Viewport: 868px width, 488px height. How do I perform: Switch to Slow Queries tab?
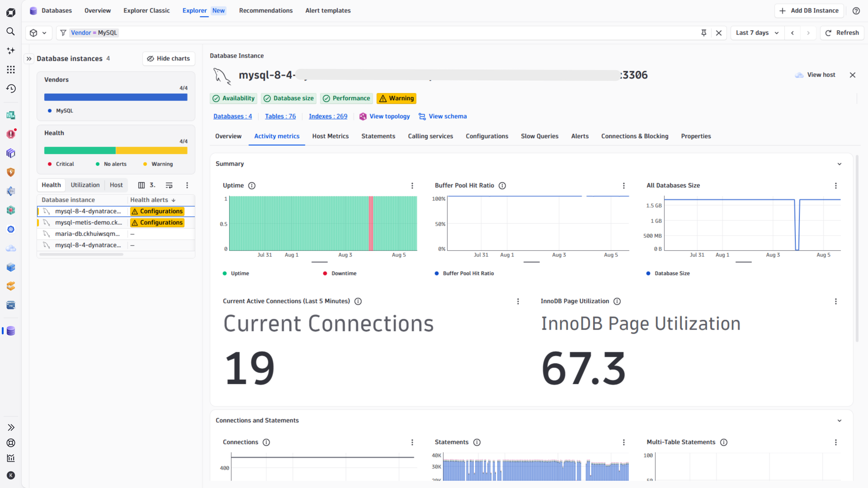[x=540, y=136]
